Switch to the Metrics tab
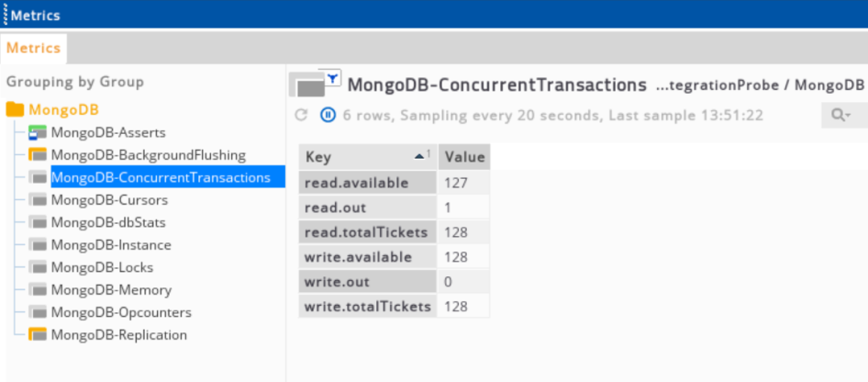The image size is (868, 382). click(33, 48)
